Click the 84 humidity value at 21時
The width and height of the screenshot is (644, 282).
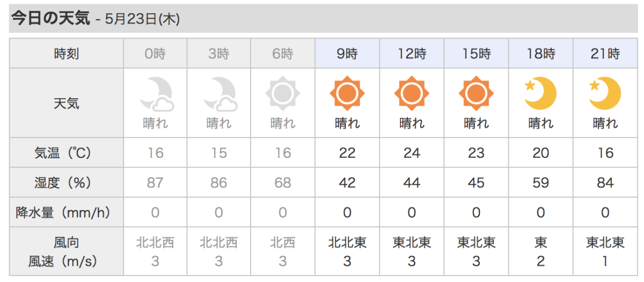coord(605,183)
